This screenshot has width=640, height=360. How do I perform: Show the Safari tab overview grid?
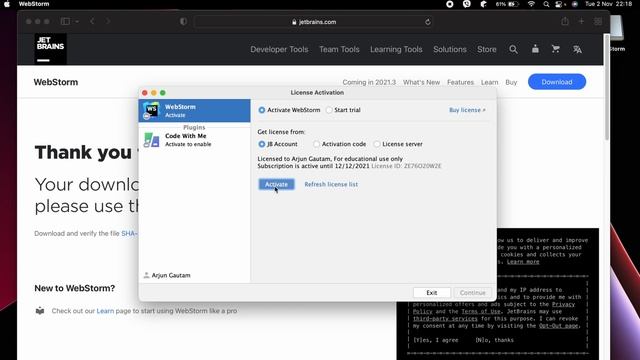pos(598,22)
